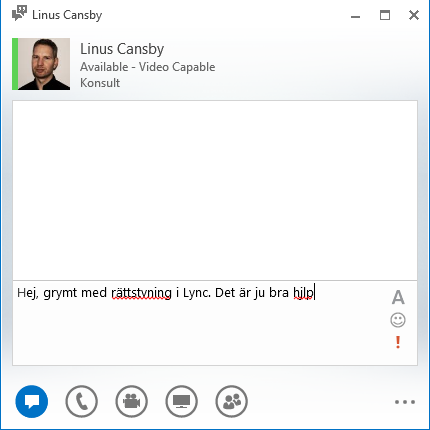Open the participants people button

tap(232, 401)
